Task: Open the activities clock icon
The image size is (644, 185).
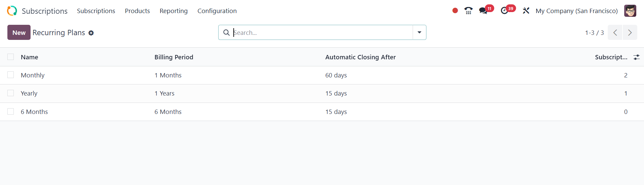Action: click(504, 11)
